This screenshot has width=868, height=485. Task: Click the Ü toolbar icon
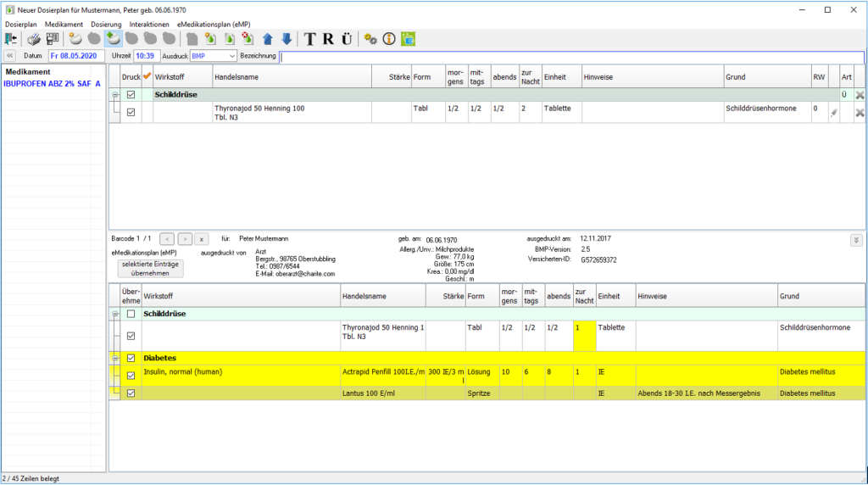[346, 39]
